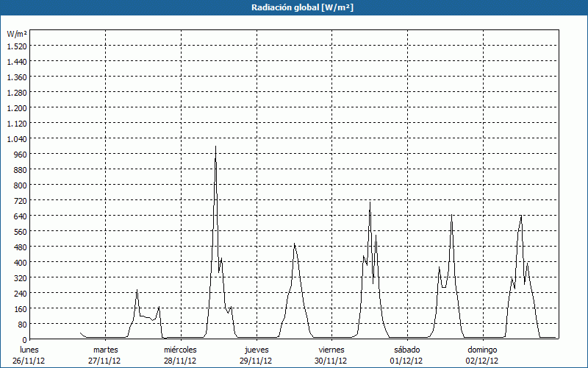
Task: Click the martes radiation peak near 250
Action: (137, 290)
